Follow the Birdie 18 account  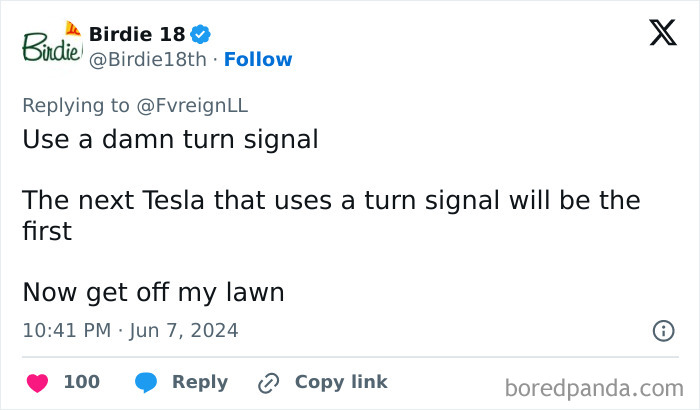pos(258,60)
